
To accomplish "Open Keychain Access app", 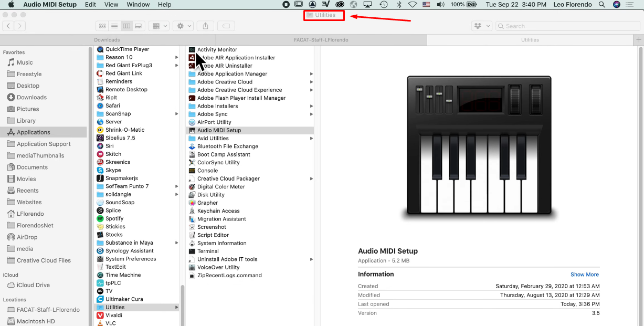I will 218,211.
